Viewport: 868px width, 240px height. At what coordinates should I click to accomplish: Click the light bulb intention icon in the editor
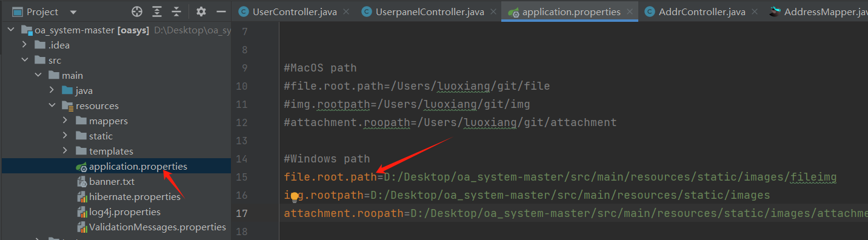[295, 197]
